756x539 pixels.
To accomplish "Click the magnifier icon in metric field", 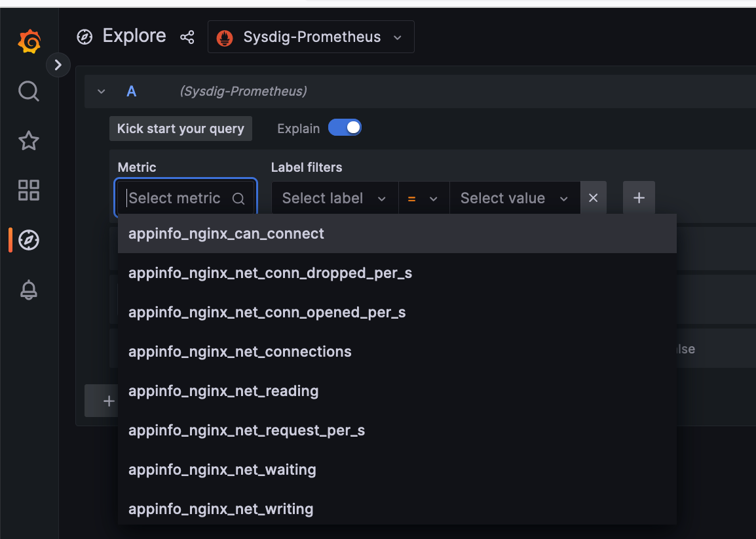I will 238,198.
